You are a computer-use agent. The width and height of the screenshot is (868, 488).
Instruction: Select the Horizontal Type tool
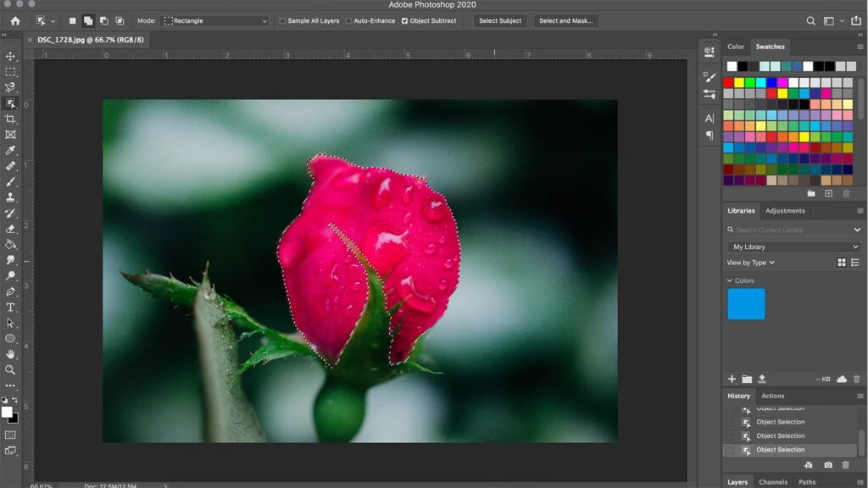point(10,307)
